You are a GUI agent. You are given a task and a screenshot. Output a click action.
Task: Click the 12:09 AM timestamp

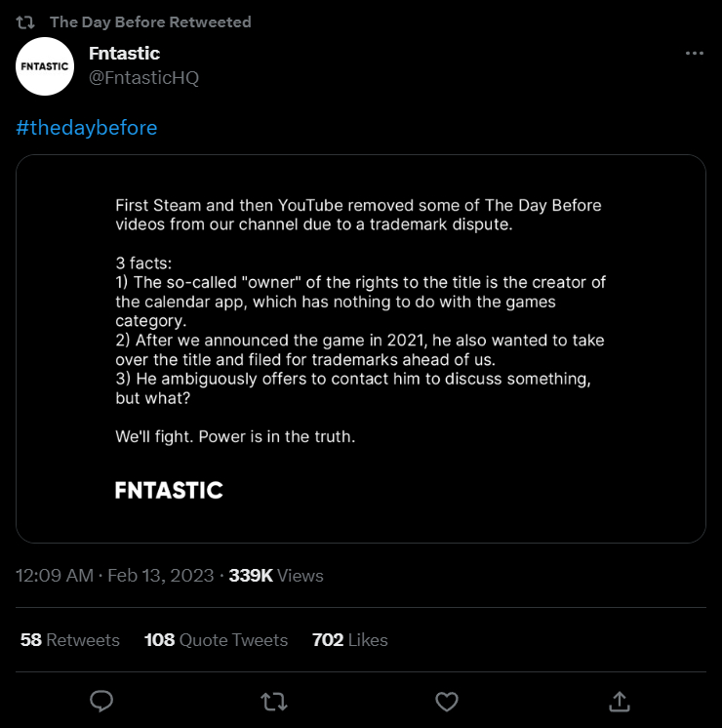click(55, 576)
